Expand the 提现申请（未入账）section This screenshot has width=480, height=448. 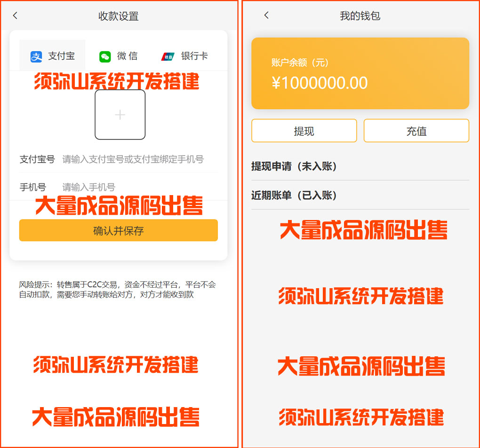(x=360, y=166)
